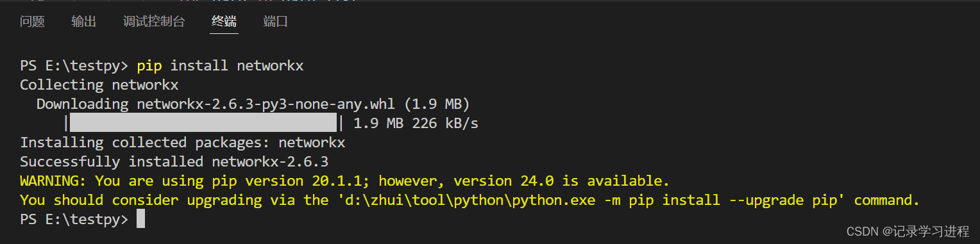Click the pip download progress bar
Viewport: 980px width, 244px height.
tap(203, 123)
